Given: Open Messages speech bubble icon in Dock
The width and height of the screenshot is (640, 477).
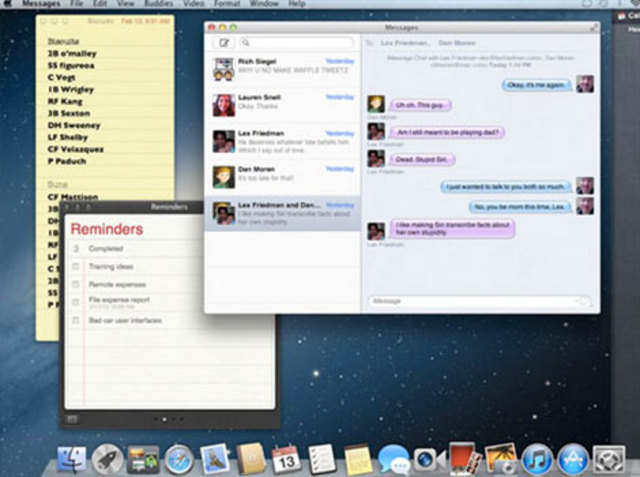Looking at the screenshot, I should [393, 460].
